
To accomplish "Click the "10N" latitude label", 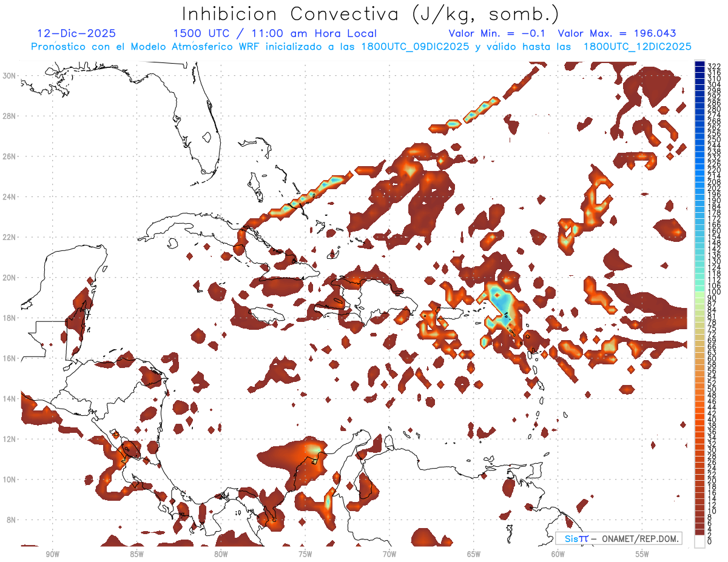I will pyautogui.click(x=9, y=479).
